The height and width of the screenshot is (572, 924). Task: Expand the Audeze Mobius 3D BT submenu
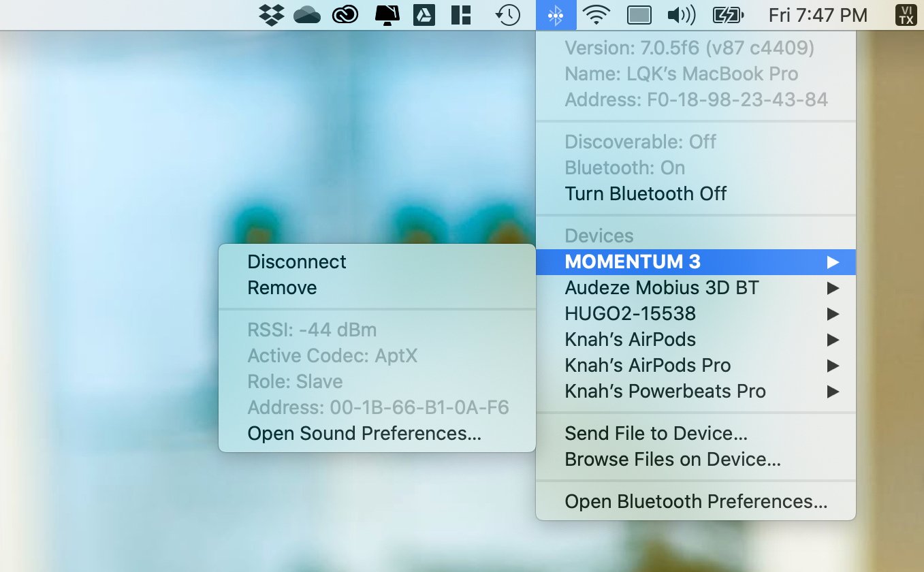(x=661, y=287)
